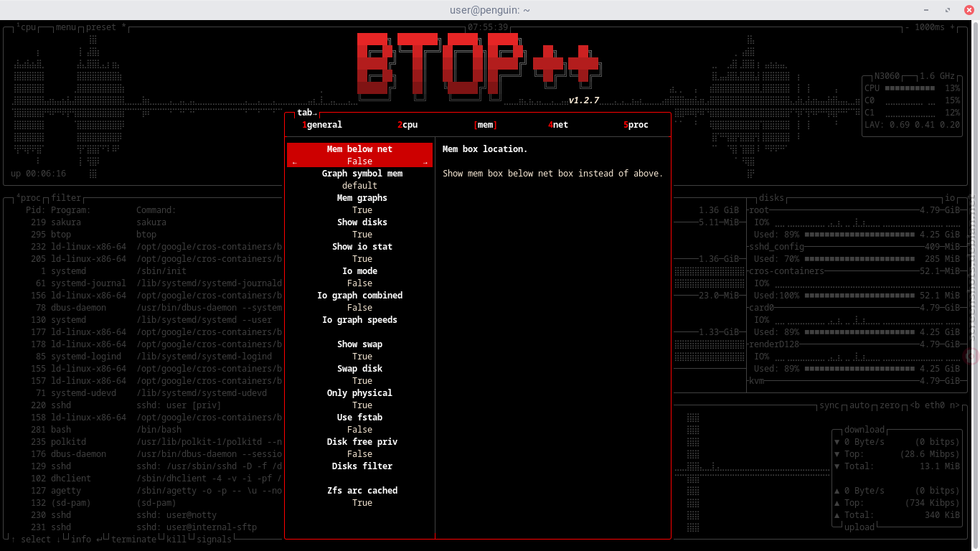980x551 pixels.
Task: Click the sync button in net box
Action: click(x=829, y=405)
